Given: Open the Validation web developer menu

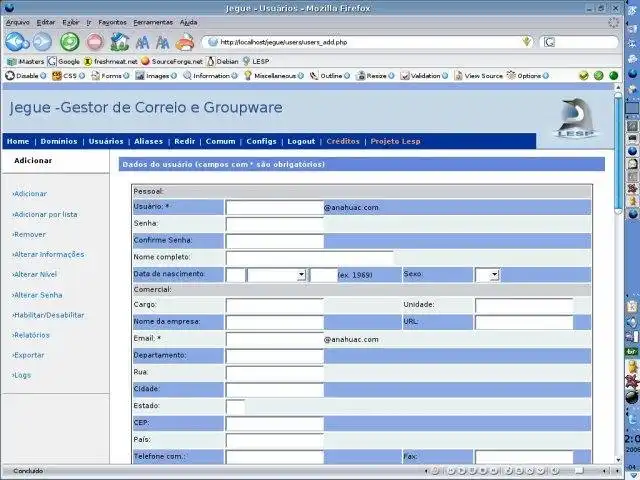Looking at the screenshot, I should tap(424, 76).
